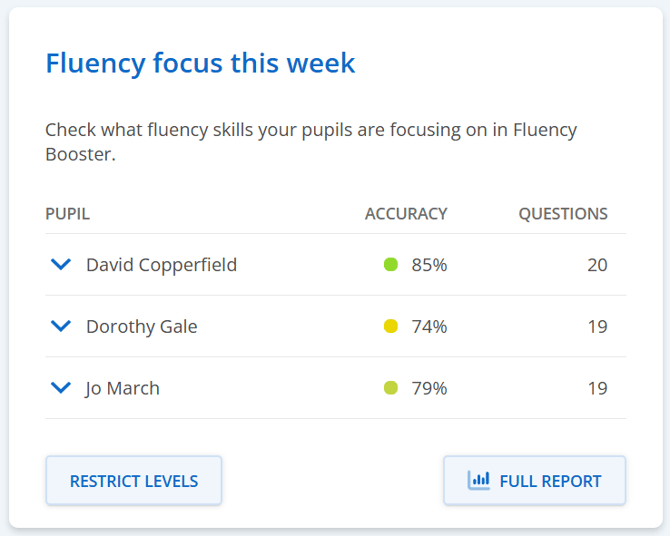Select the Pupil column header
This screenshot has height=536, width=670.
point(68,214)
